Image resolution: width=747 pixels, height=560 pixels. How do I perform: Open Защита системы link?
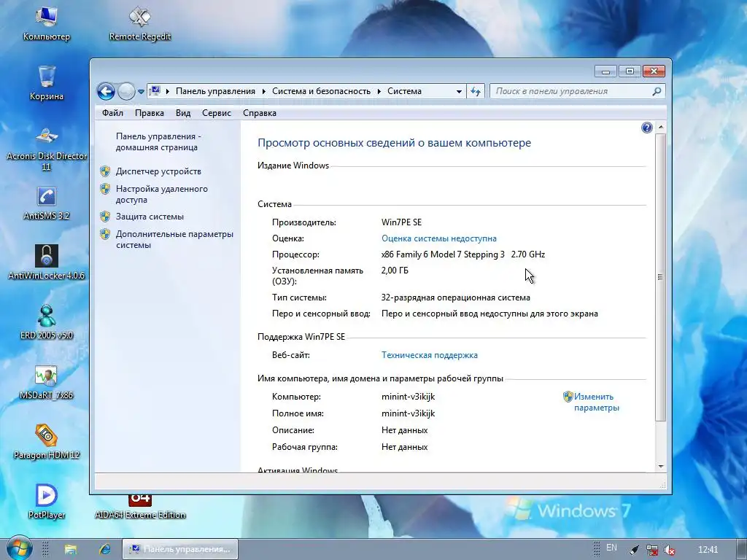[x=150, y=217]
